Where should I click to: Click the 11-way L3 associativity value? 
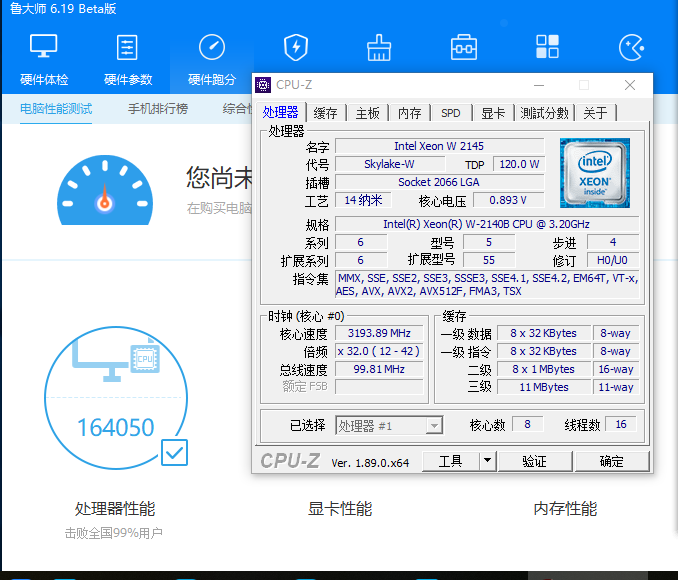pyautogui.click(x=616, y=387)
